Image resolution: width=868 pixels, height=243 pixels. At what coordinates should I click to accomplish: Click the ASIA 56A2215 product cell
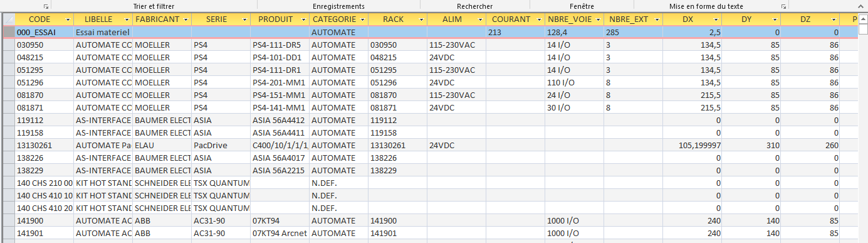pyautogui.click(x=280, y=170)
